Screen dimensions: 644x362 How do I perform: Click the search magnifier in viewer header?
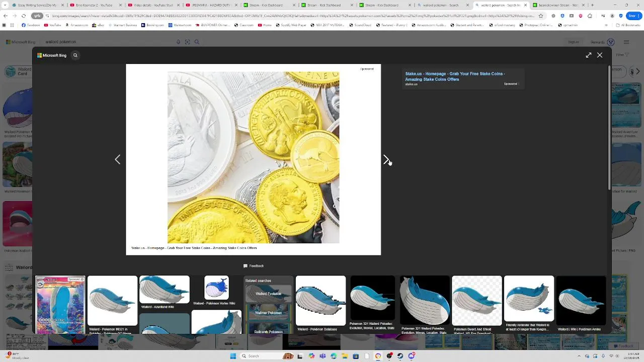pyautogui.click(x=75, y=55)
